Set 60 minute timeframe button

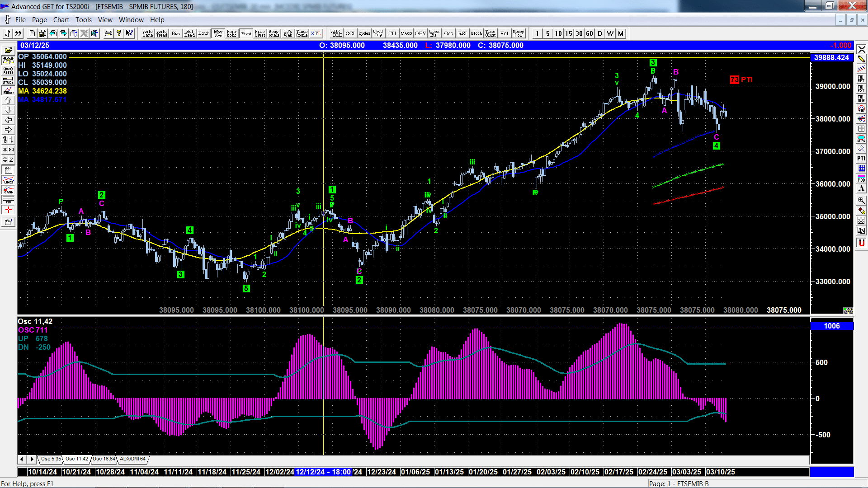point(590,33)
